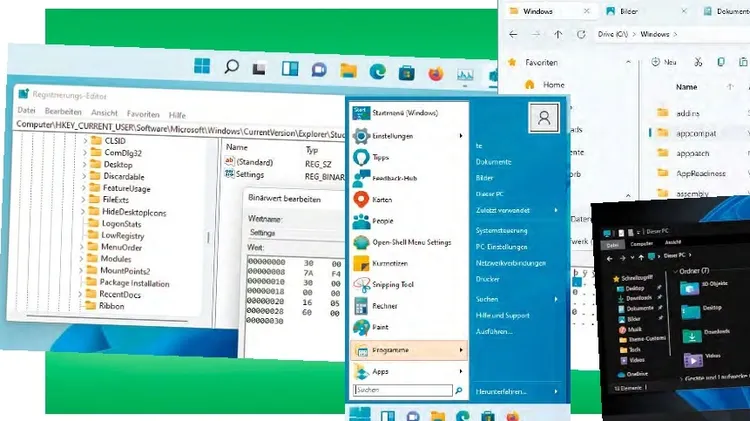This screenshot has width=750, height=421.
Task: Select the Ribbon registry key
Action: (111, 306)
